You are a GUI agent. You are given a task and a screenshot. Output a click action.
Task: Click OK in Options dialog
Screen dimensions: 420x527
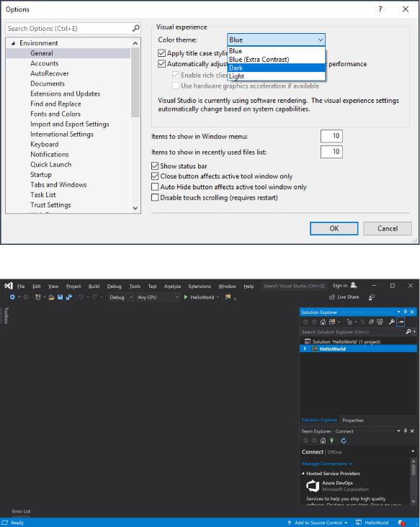click(334, 228)
